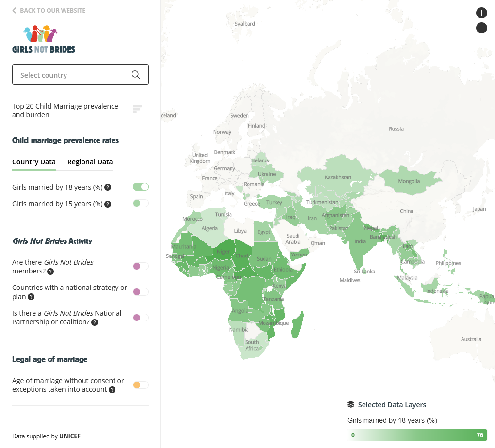Expand the Selected Data Layers panel
The width and height of the screenshot is (495, 448).
pyautogui.click(x=387, y=404)
